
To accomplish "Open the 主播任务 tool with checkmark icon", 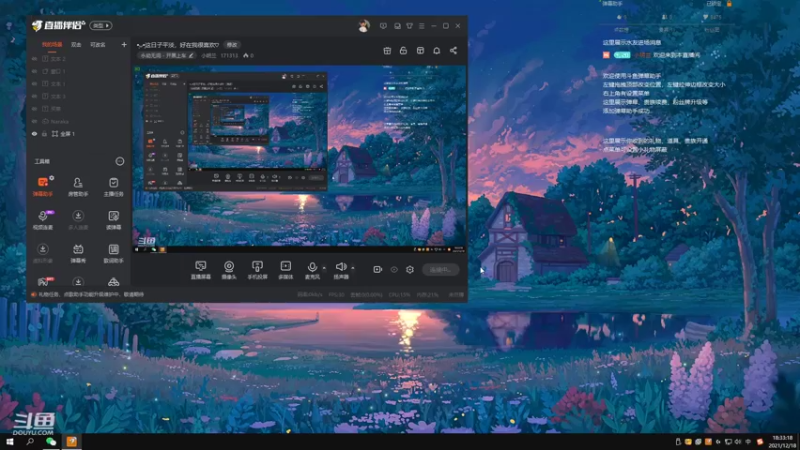I will [x=113, y=186].
